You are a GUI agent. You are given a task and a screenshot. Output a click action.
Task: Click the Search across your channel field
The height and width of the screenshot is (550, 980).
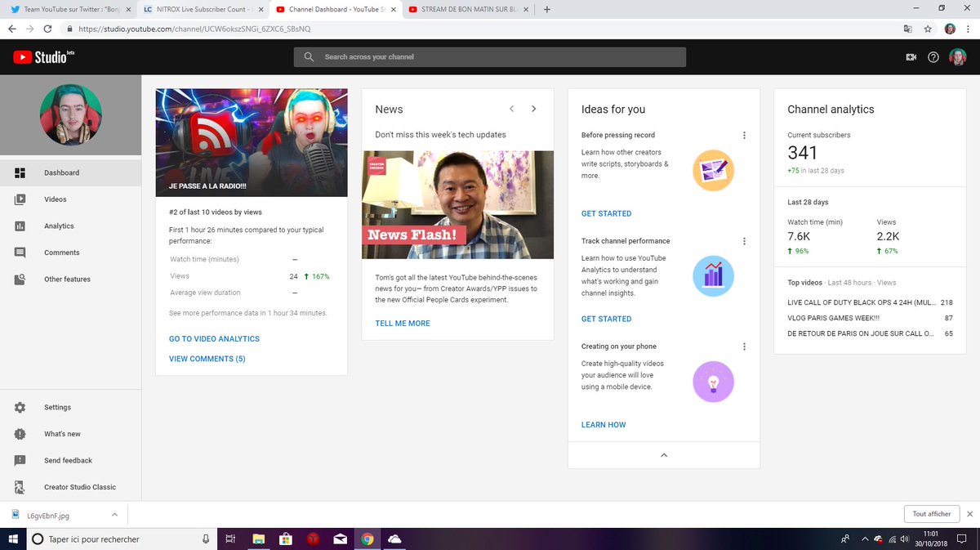click(x=490, y=57)
